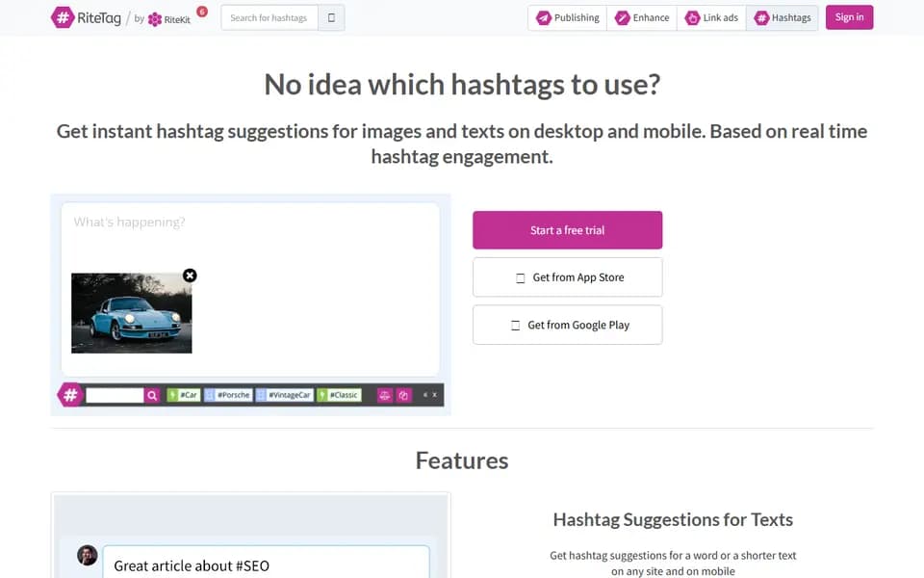Open the Link ads menu item
This screenshot has width=924, height=578.
(x=711, y=17)
